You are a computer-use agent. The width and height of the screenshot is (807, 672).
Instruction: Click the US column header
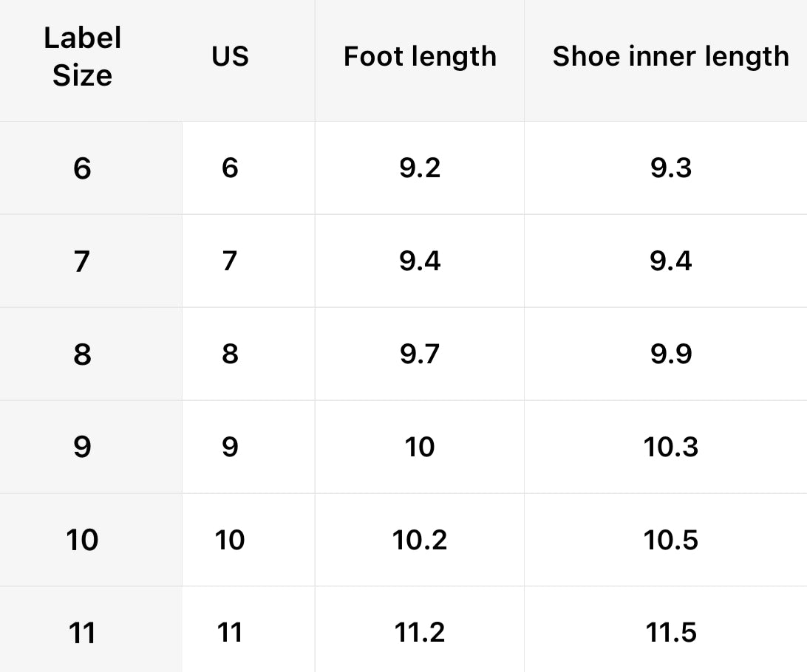[x=230, y=57]
